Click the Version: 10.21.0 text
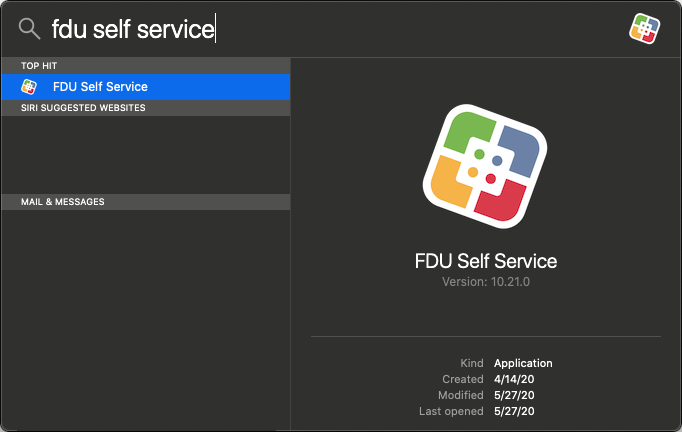The height and width of the screenshot is (432, 682). (486, 282)
